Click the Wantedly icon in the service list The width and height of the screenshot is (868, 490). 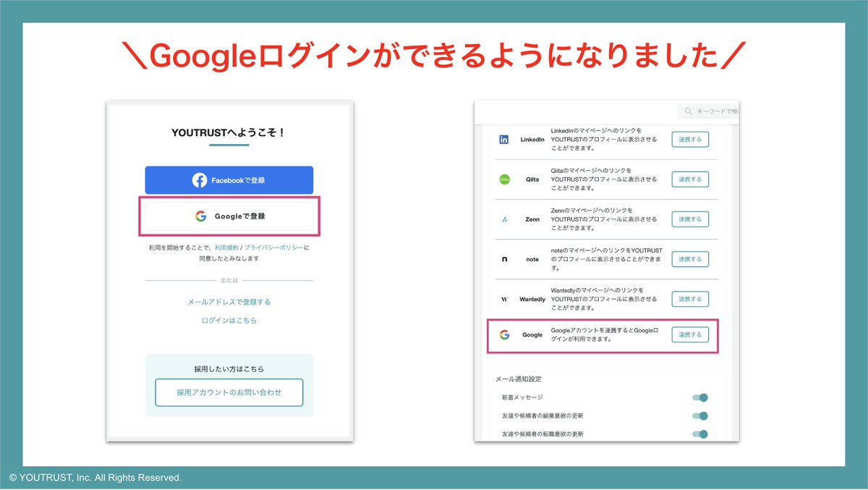tap(504, 298)
